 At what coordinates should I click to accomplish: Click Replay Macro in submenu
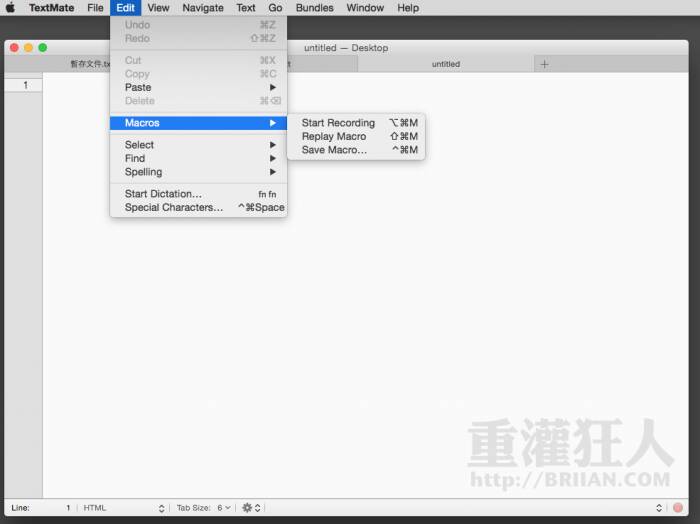[356, 136]
